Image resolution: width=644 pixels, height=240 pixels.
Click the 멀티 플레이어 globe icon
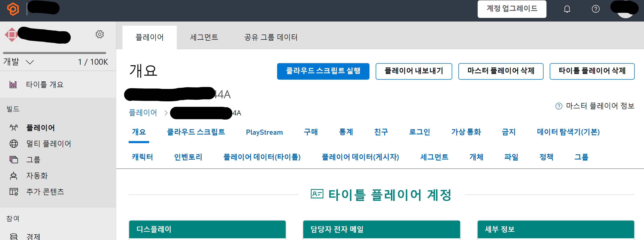(14, 144)
